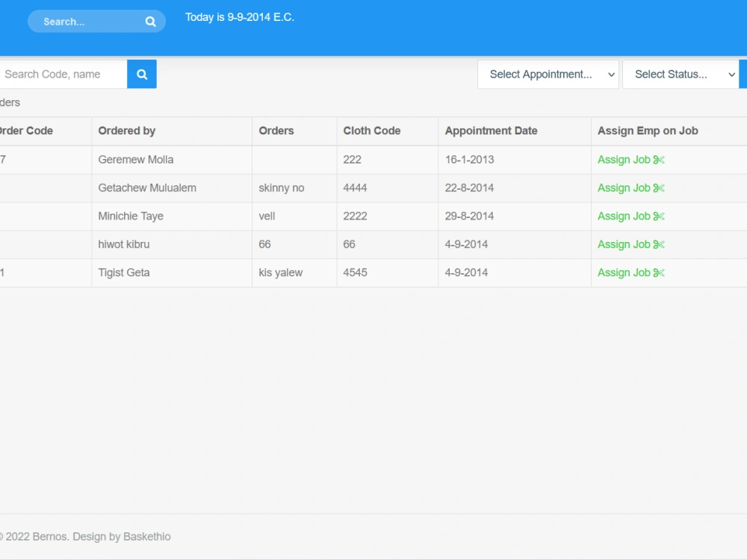Assign job for Getachew Mulualem

[630, 188]
